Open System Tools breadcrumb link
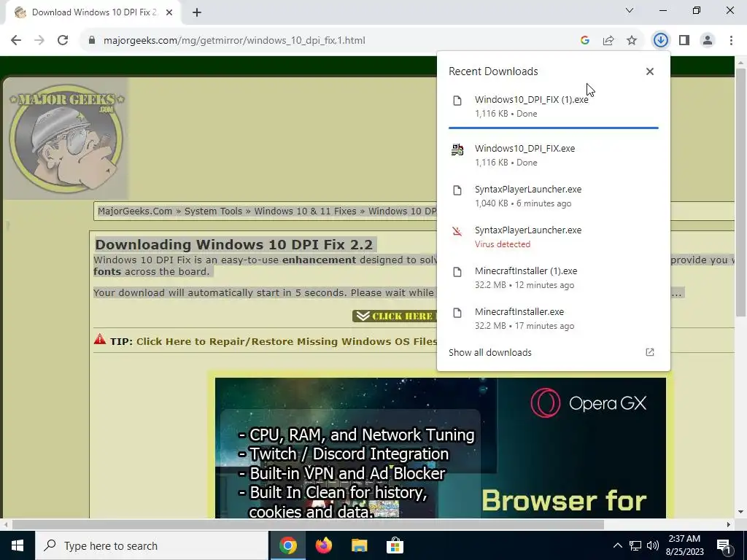Viewport: 747px width, 560px height. click(213, 211)
